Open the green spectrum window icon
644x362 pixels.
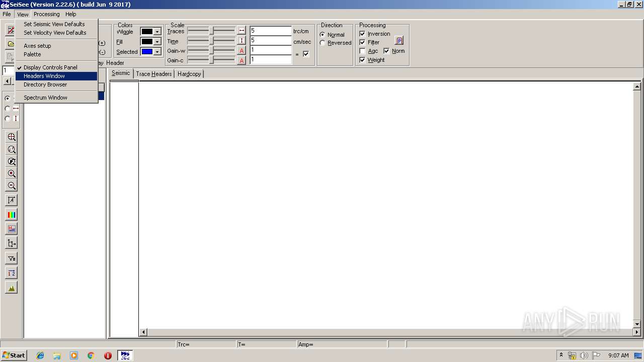click(11, 287)
